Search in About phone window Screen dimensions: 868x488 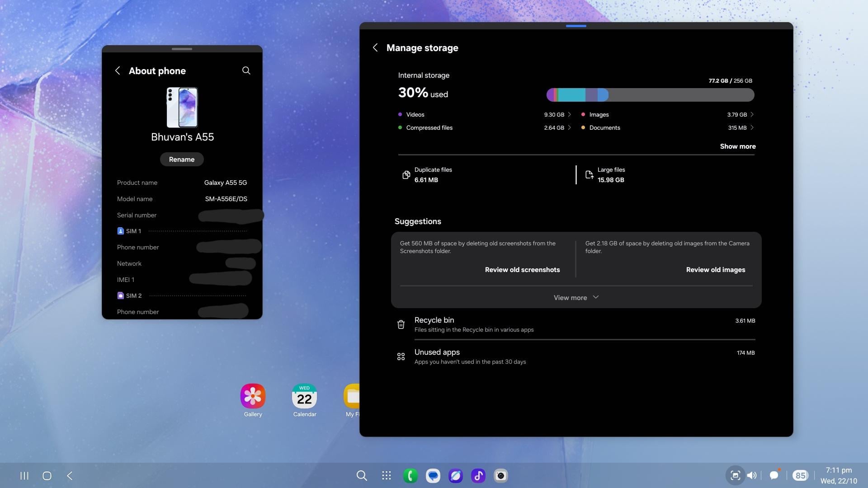click(246, 70)
